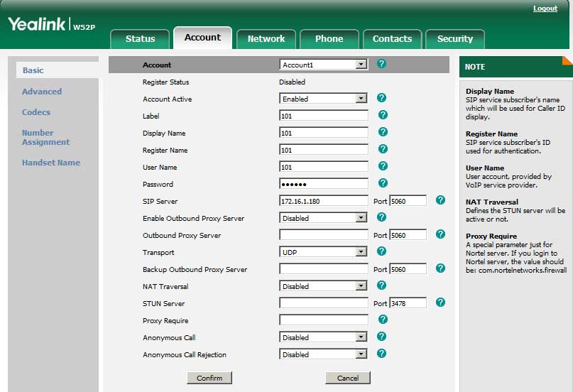573x392 pixels.
Task: Click the Outbound Proxy Server Port field
Action: click(408, 235)
